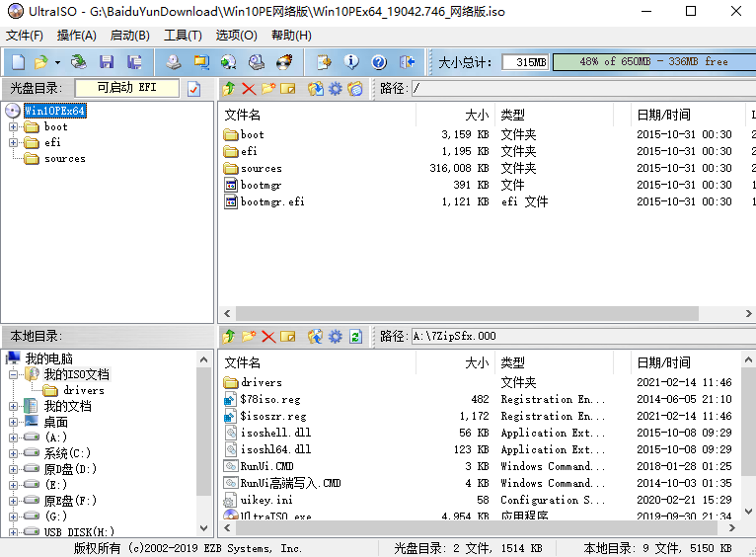Click the Info 'i' toolbar icon

351,62
